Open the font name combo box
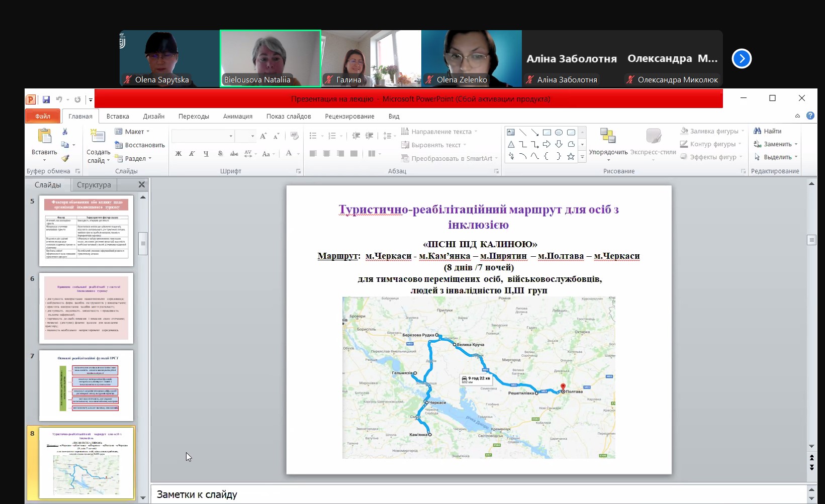Viewport: 825px width, 504px height. (203, 136)
